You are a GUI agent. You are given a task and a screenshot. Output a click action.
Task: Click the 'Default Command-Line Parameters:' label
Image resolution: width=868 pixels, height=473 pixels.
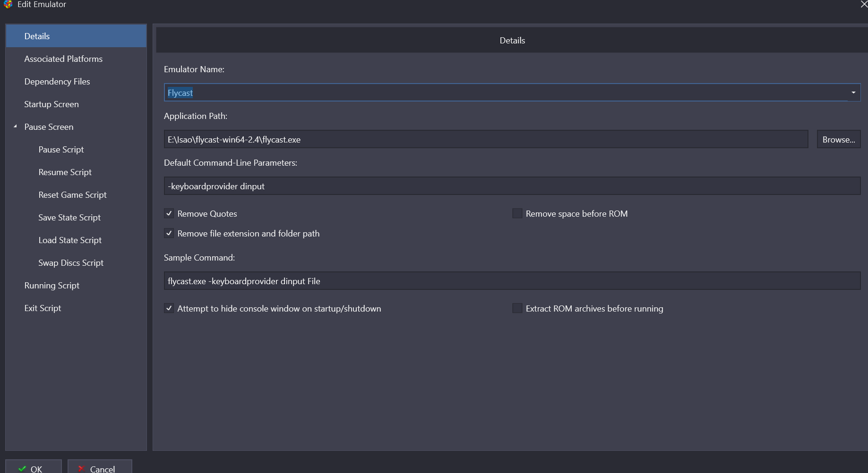pos(231,163)
